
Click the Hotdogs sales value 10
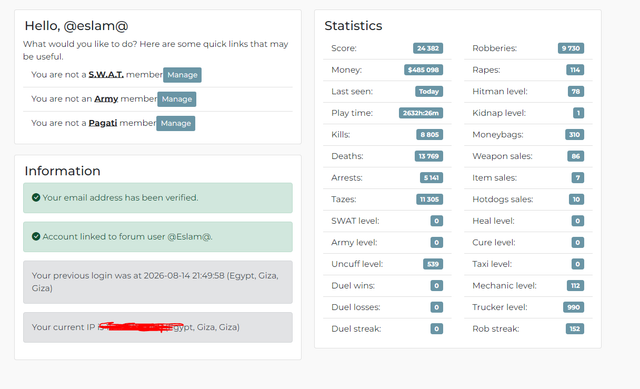pyautogui.click(x=576, y=200)
